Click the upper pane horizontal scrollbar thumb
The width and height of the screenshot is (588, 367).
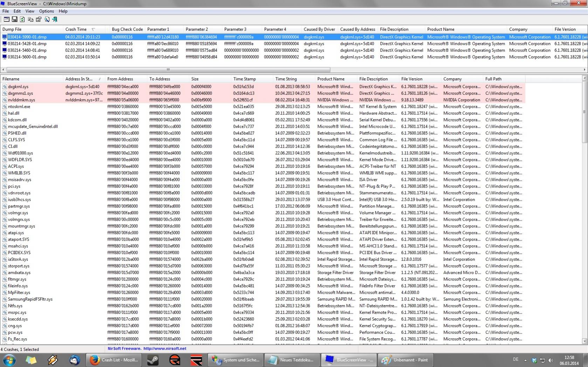168,70
